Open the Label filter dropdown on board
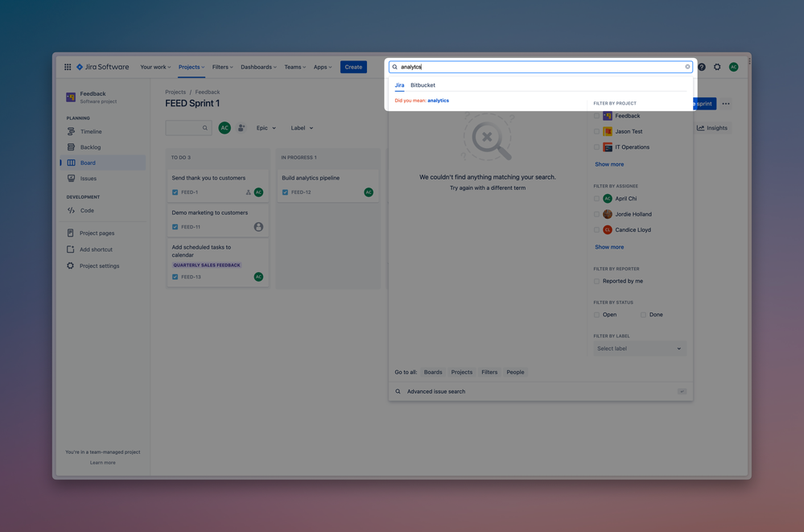The image size is (804, 532). click(302, 128)
